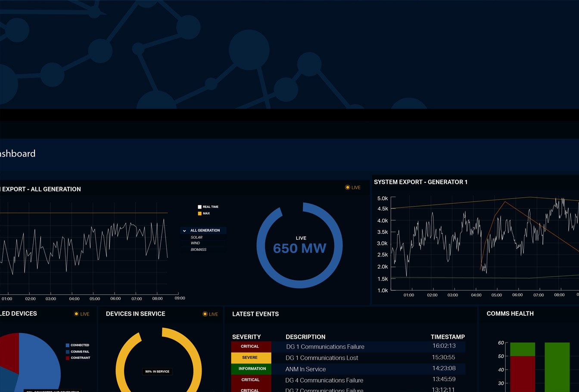The image size is (579, 392).
Task: Click the LIVE indicator in All Generation panel
Action: (352, 188)
